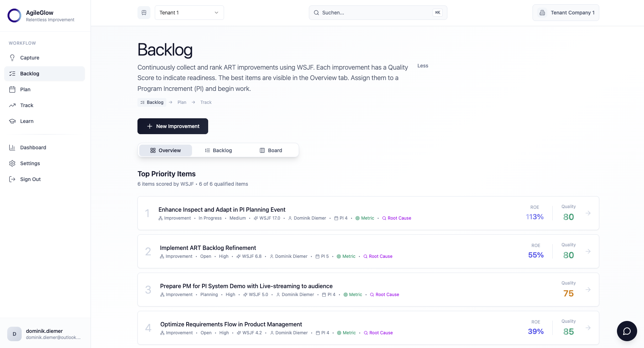Click the grid icon beside the tenant selector
The height and width of the screenshot is (348, 644).
[x=144, y=12]
